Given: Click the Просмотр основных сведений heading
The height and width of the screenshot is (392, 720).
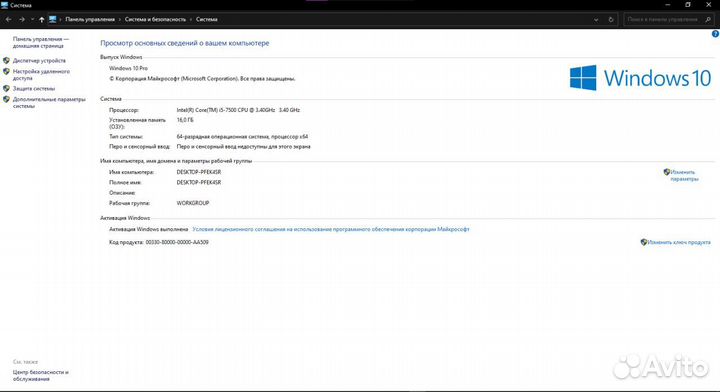Looking at the screenshot, I should (185, 43).
